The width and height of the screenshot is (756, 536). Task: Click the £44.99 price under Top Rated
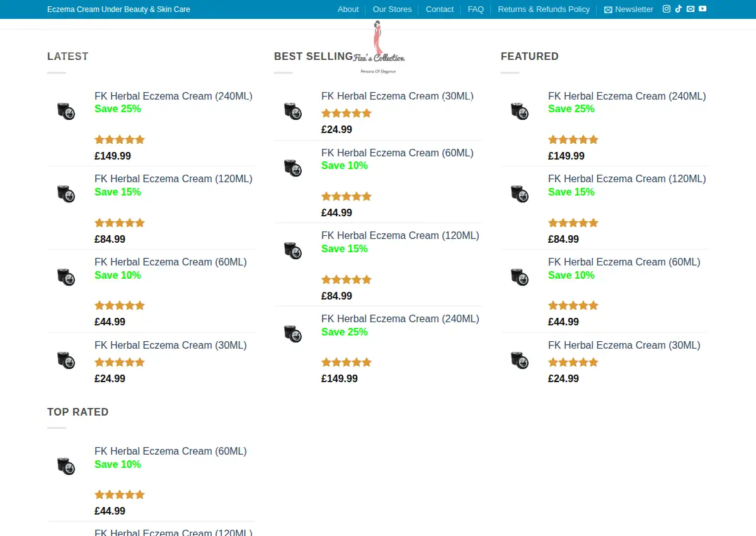click(110, 511)
